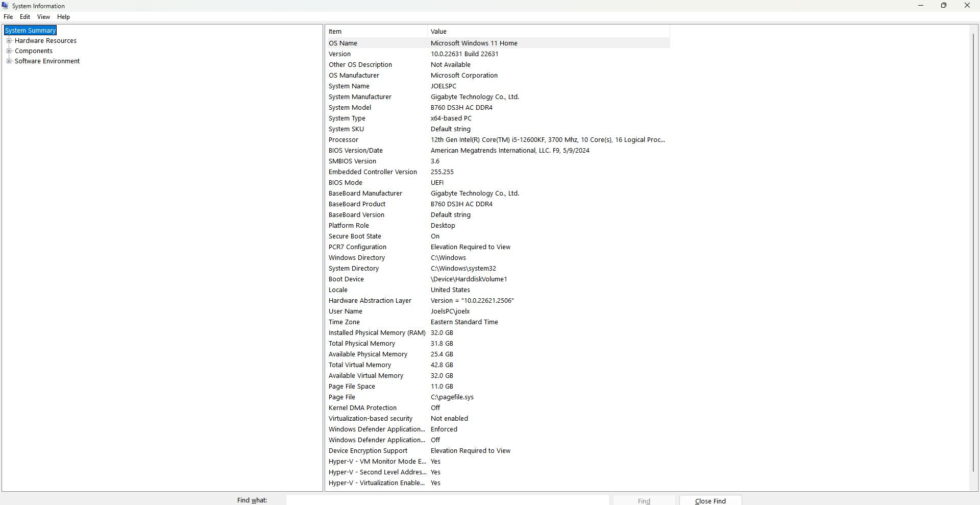Select the BaseBoard Manufacturer row
Screen dimensions: 980x505
pyautogui.click(x=498, y=194)
